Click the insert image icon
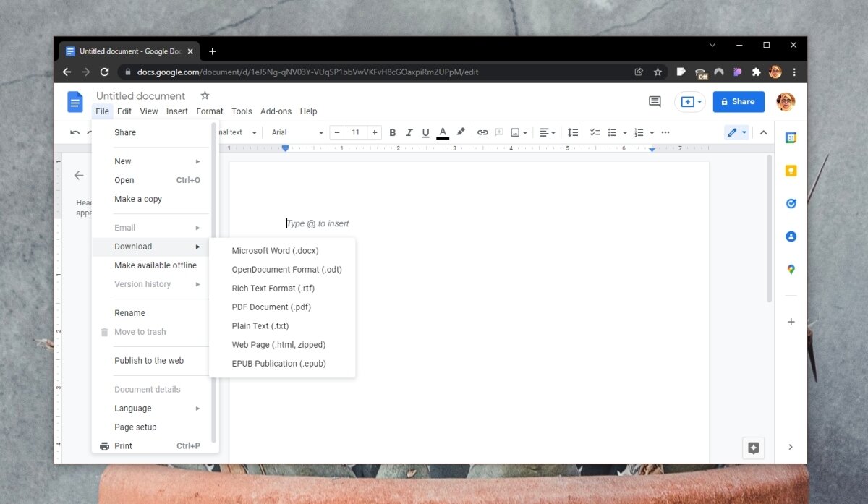The width and height of the screenshot is (868, 504). pos(515,132)
